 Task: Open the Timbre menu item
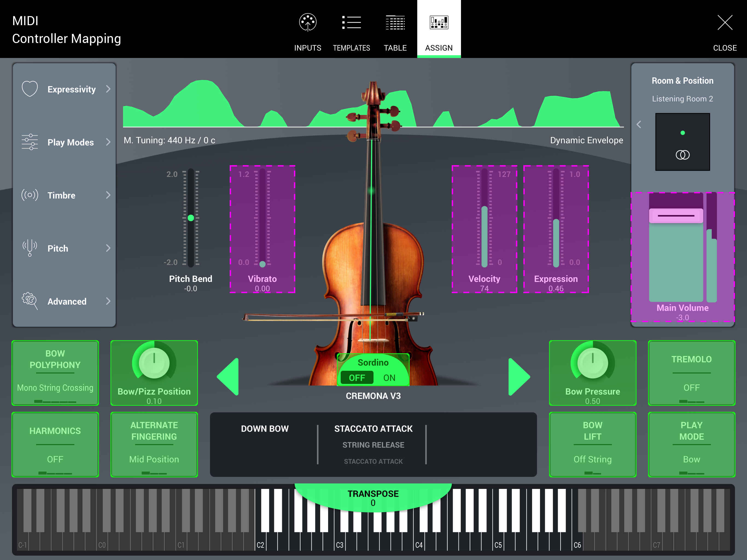point(64,195)
